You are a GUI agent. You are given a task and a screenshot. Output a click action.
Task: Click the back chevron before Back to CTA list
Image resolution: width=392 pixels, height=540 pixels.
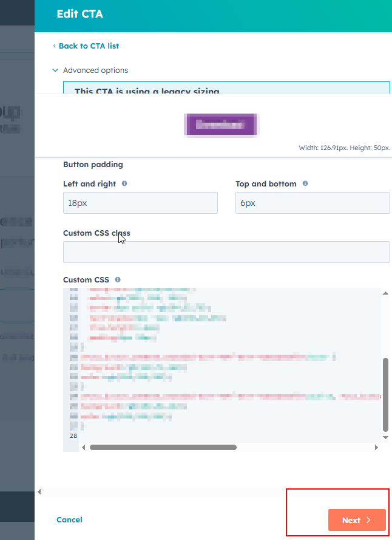(x=53, y=46)
